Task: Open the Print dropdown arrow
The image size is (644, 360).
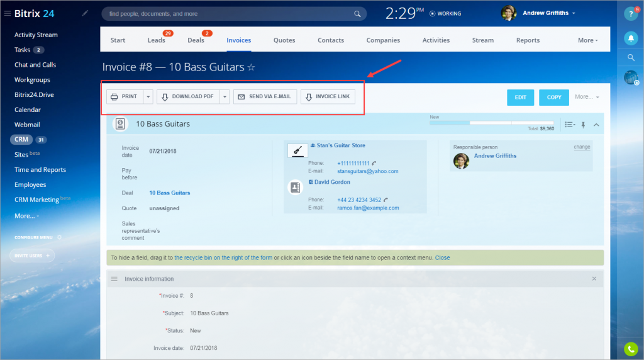Action: [148, 97]
